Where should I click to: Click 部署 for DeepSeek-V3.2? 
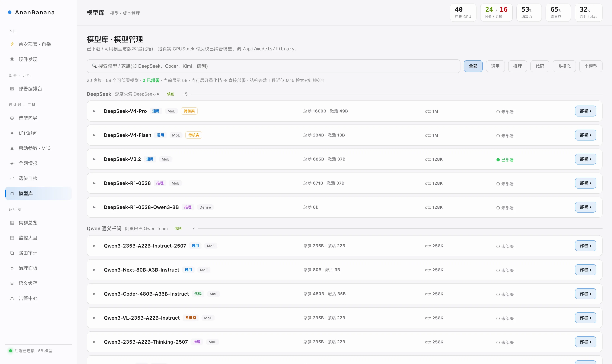pyautogui.click(x=585, y=159)
